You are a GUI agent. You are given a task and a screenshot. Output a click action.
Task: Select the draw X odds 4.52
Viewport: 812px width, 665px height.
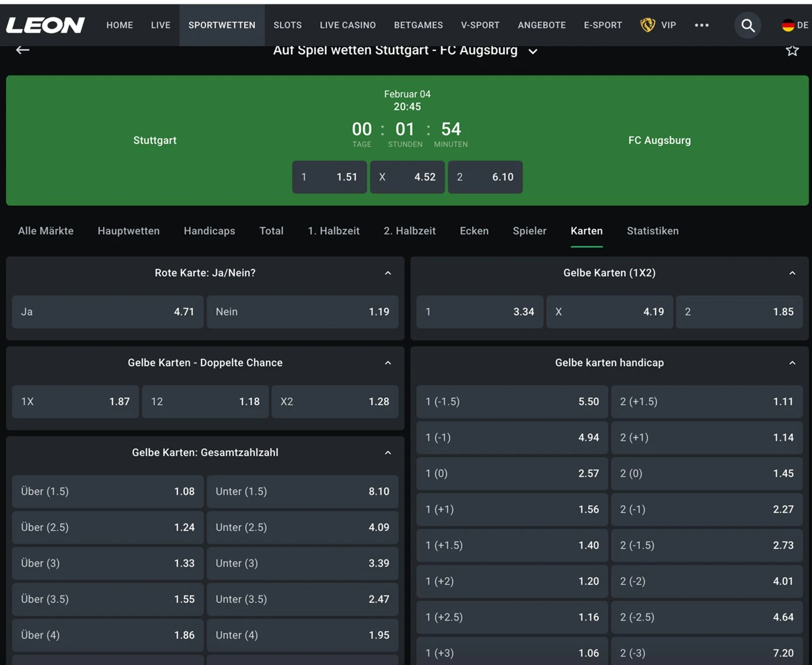(x=407, y=177)
